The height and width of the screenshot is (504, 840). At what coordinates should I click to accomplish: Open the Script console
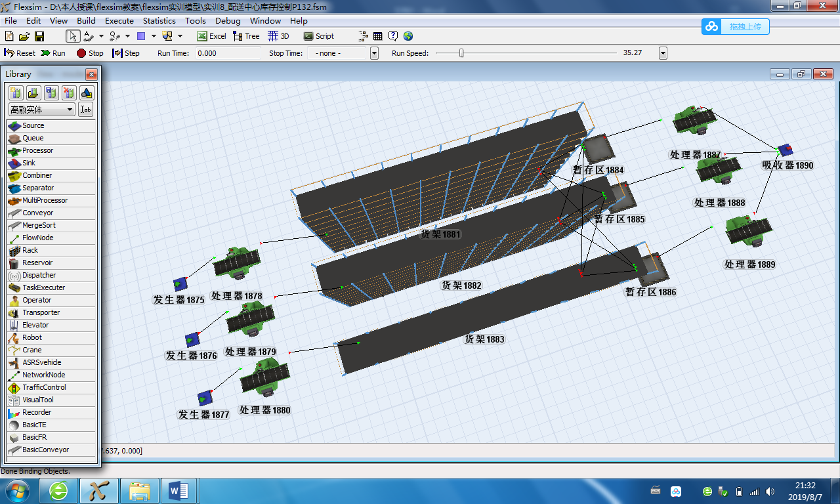pyautogui.click(x=319, y=36)
